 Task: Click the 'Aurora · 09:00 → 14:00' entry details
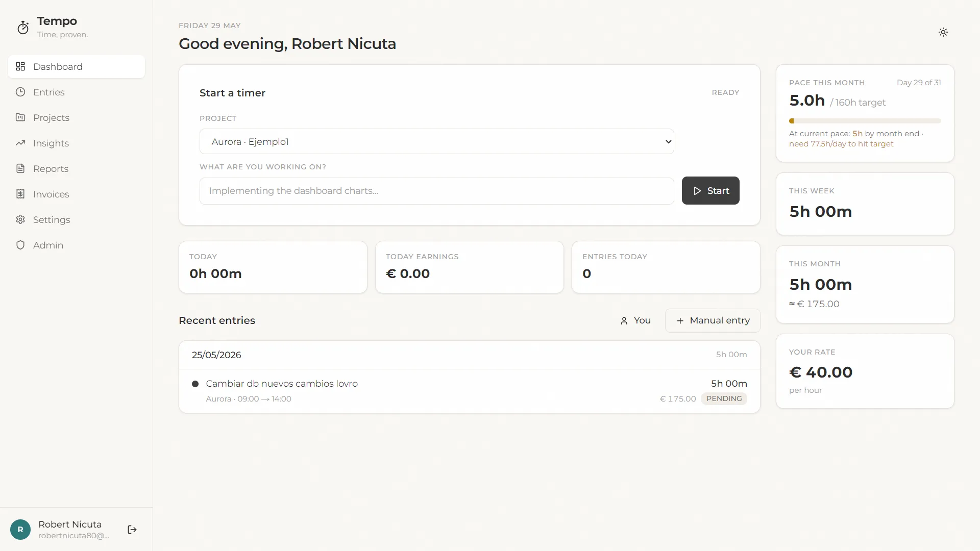pos(249,399)
